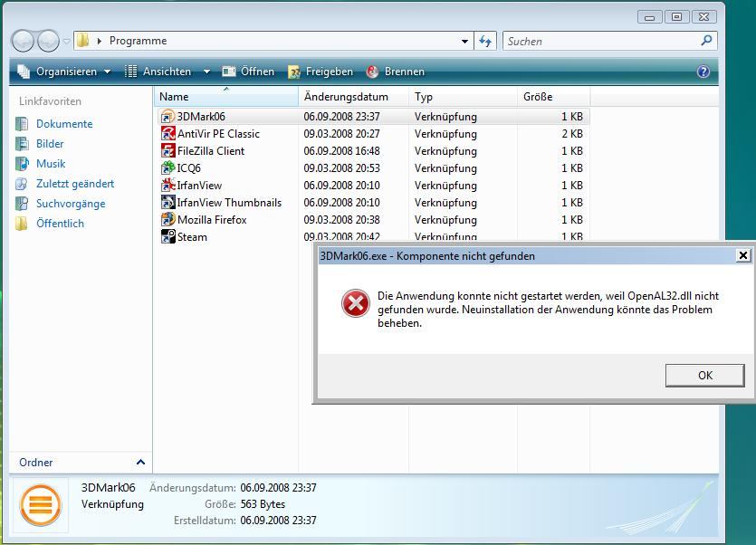Image resolution: width=756 pixels, height=545 pixels.
Task: Click the Öffentlich folder icon in the sidebar
Action: coord(22,224)
